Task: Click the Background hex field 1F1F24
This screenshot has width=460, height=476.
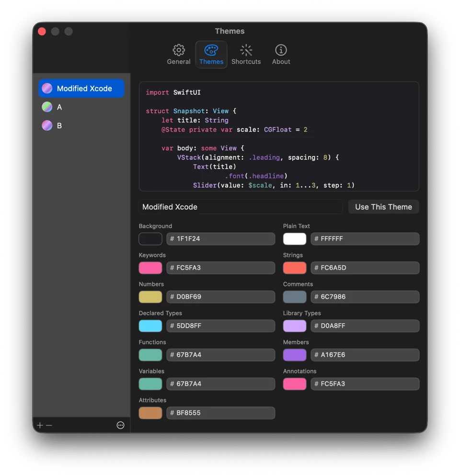Action: [221, 238]
